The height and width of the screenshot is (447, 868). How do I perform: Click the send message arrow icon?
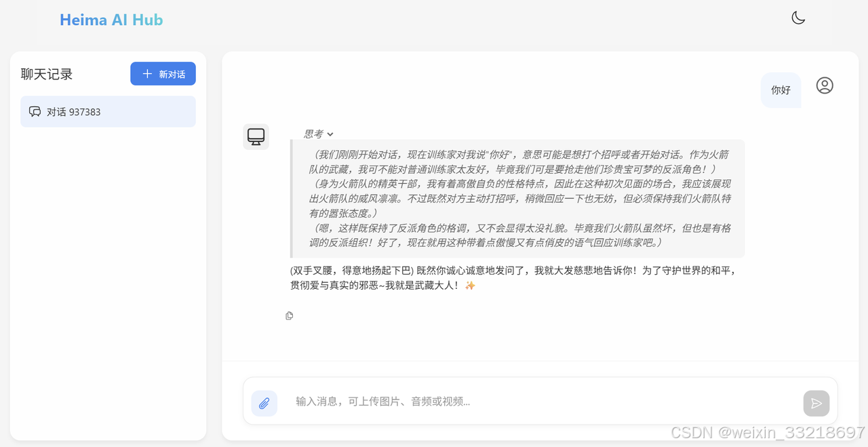click(x=816, y=404)
